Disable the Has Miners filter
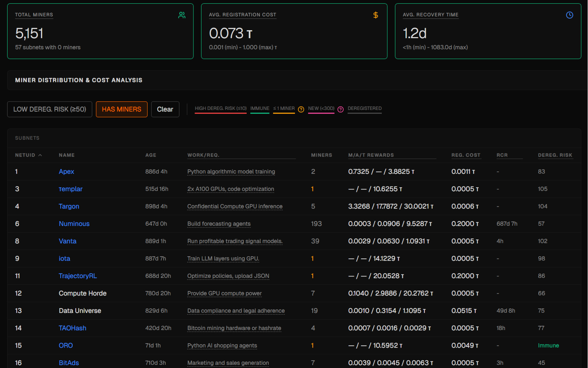The width and height of the screenshot is (588, 368). pyautogui.click(x=121, y=109)
